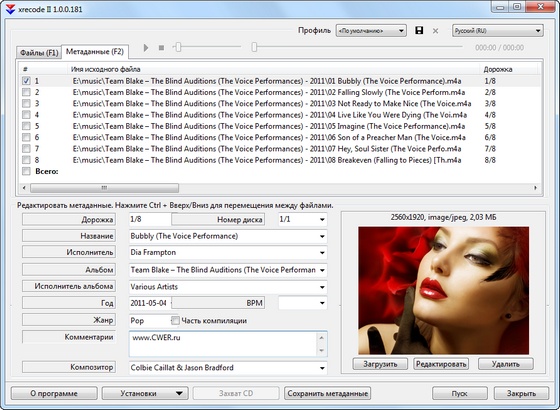Click the delete profile X icon
The height and width of the screenshot is (410, 560).
click(x=435, y=31)
